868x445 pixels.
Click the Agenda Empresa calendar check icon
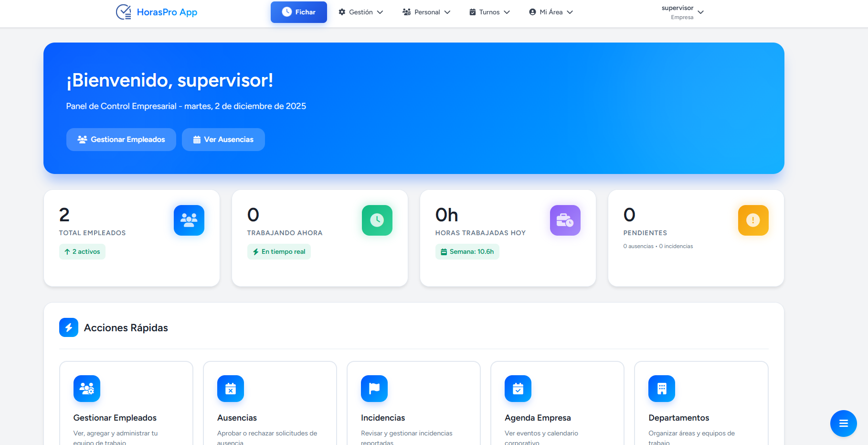(518, 389)
